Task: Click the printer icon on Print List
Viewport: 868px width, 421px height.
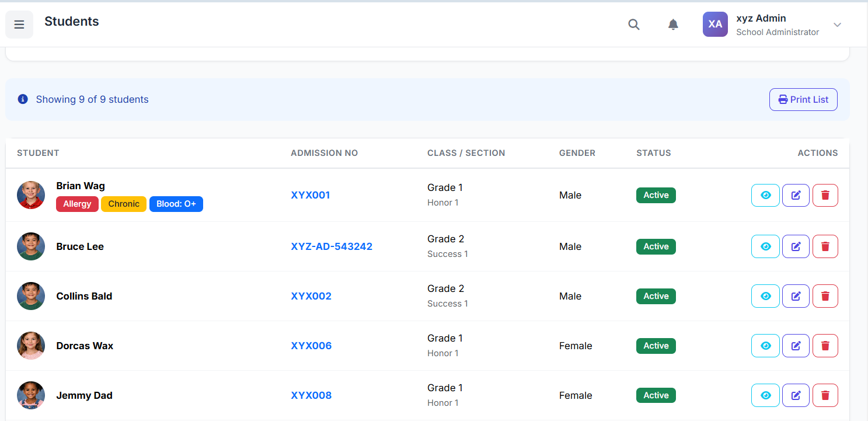Action: [x=783, y=99]
